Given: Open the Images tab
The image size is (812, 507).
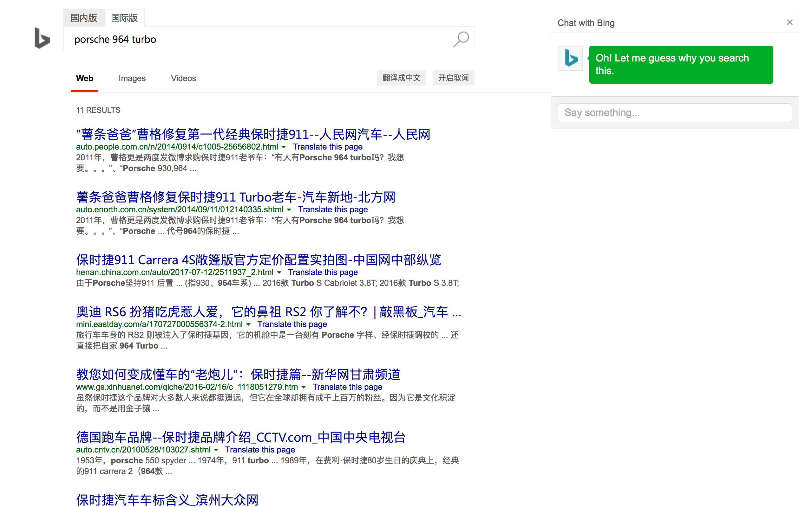Looking at the screenshot, I should tap(132, 78).
